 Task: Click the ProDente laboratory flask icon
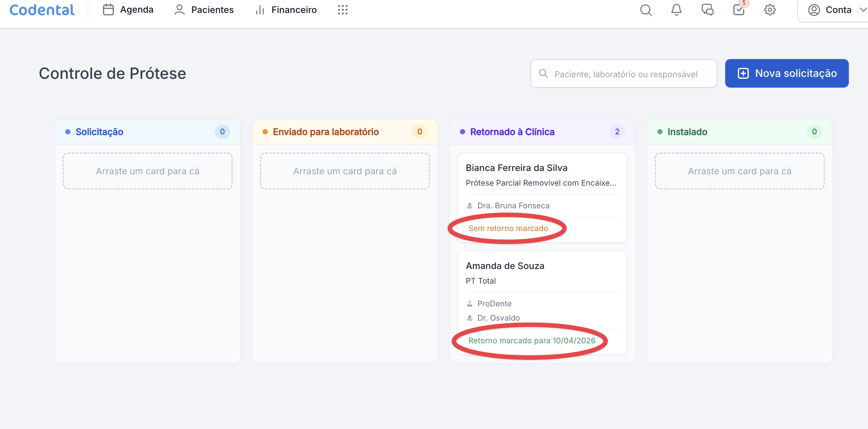tap(469, 304)
